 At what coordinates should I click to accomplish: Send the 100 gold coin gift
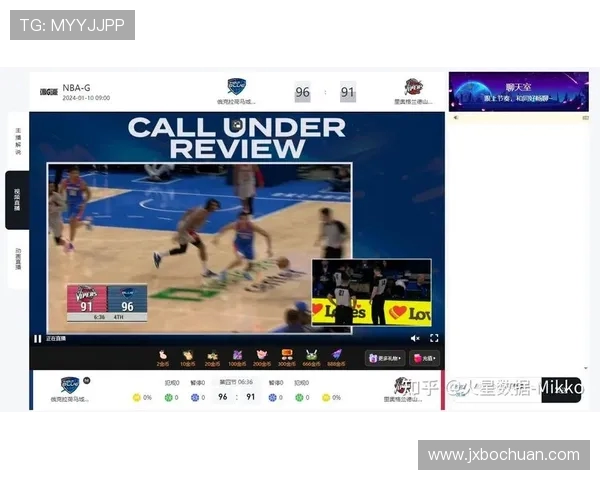tap(237, 356)
